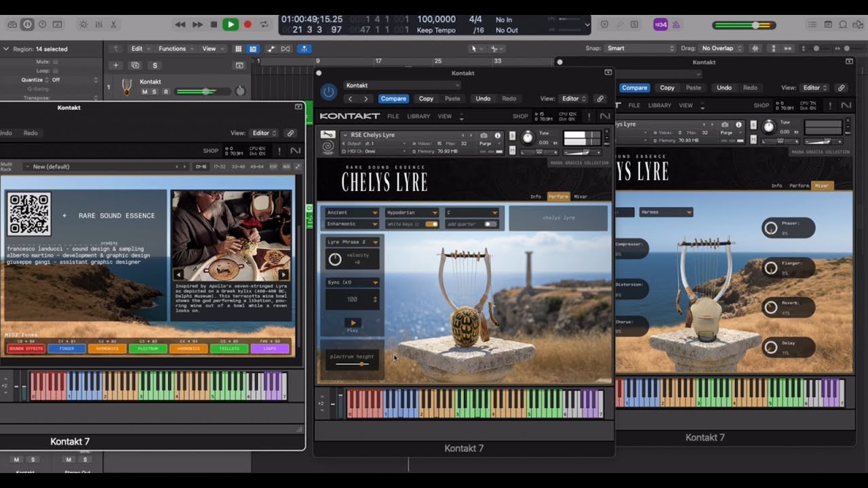Open the Hypodorian mode dropdown

click(x=412, y=212)
